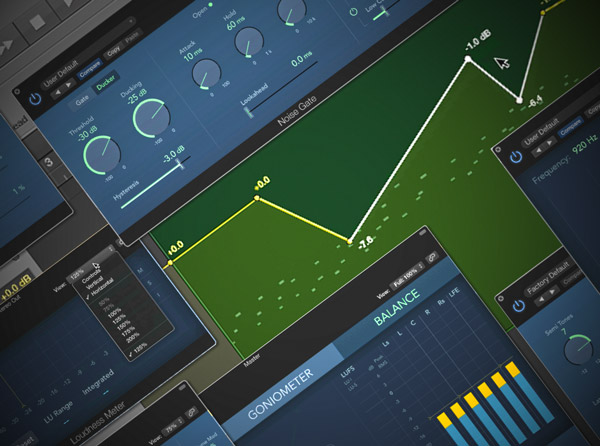This screenshot has height=446, width=600.
Task: Click the Hysteresis slider handle at -3.0 dB
Action: [x=180, y=164]
